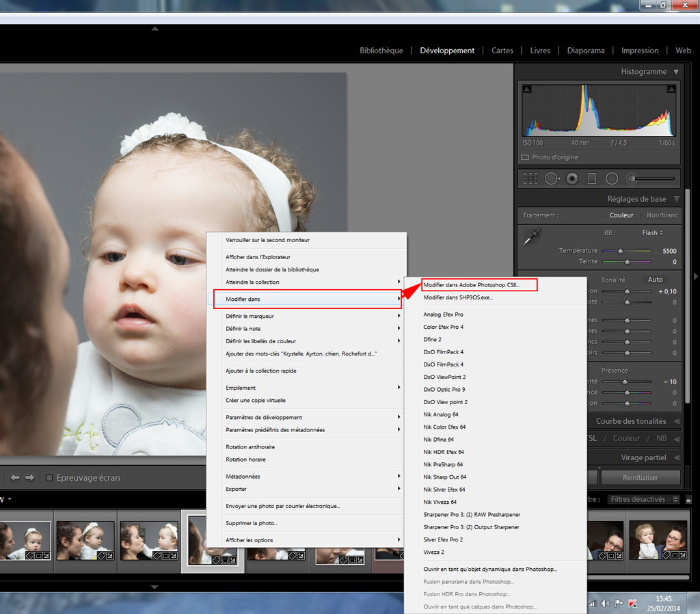Adjust the Teinte slider handle
The width and height of the screenshot is (700, 614).
(x=627, y=262)
